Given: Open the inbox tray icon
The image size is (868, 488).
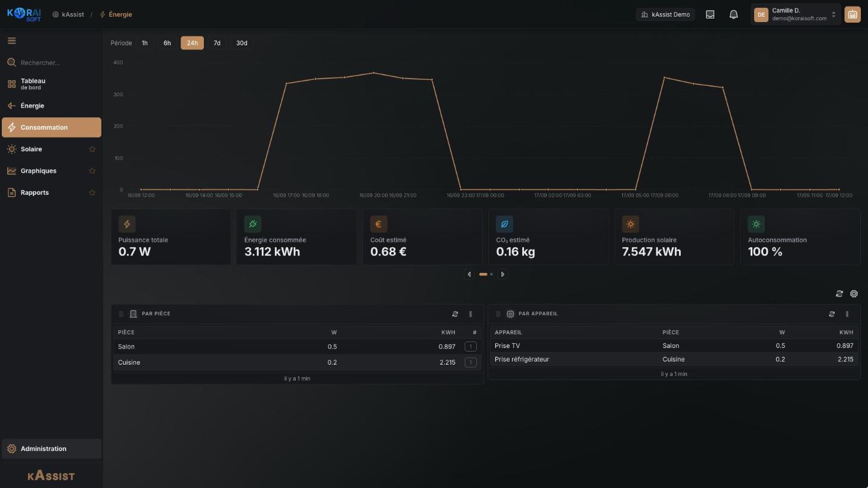Looking at the screenshot, I should pyautogui.click(x=710, y=15).
